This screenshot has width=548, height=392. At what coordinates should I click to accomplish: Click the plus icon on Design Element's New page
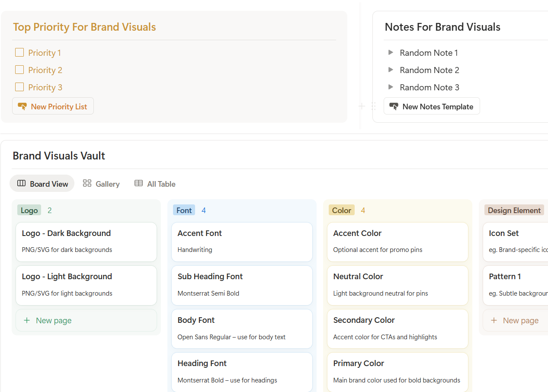494,320
